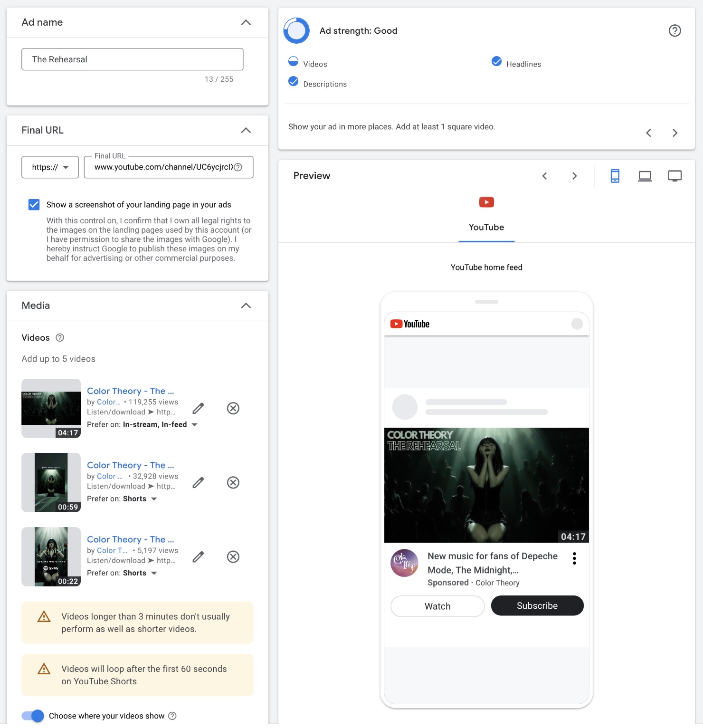Collapse the Ad name section
This screenshot has height=728, width=703.
[x=246, y=22]
